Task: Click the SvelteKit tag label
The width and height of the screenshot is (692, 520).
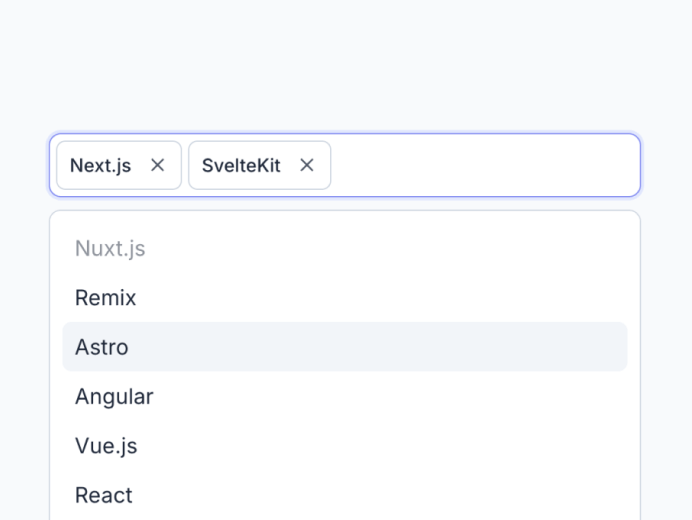Action: (241, 165)
